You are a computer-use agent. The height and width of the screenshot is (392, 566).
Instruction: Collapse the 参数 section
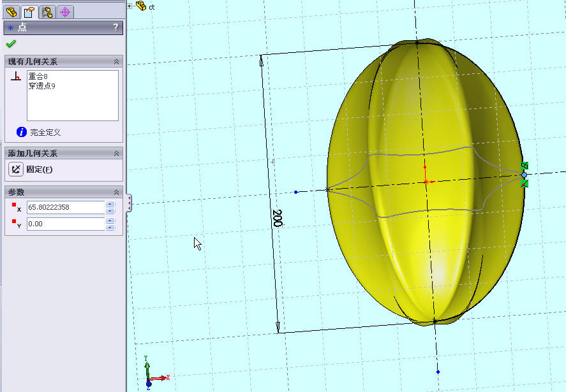[x=116, y=192]
